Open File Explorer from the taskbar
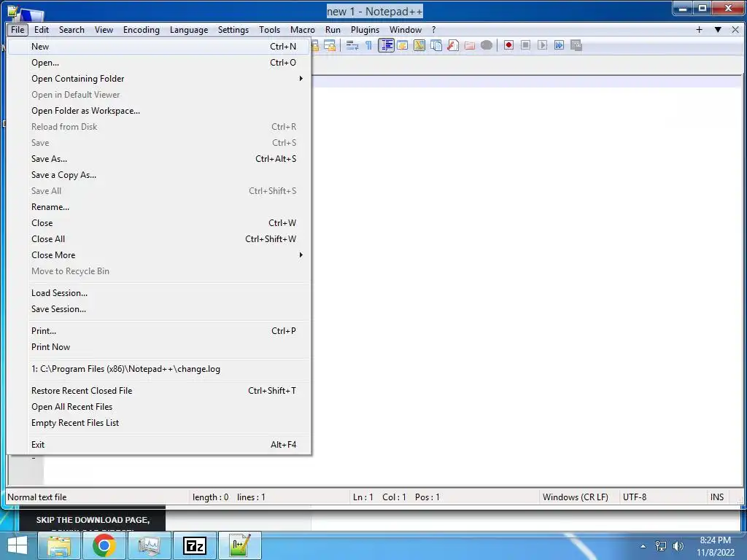Image resolution: width=747 pixels, height=560 pixels. coord(59,545)
